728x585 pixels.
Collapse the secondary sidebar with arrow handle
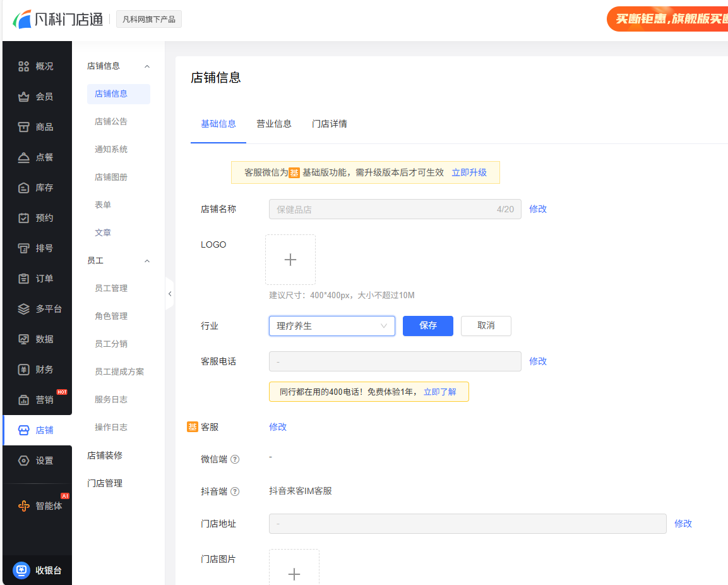[x=169, y=294]
